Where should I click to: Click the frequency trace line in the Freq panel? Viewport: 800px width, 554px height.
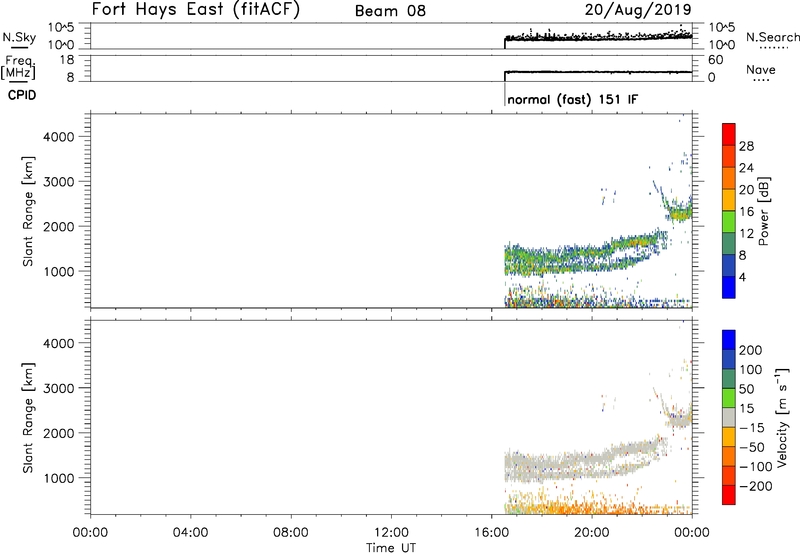click(598, 72)
